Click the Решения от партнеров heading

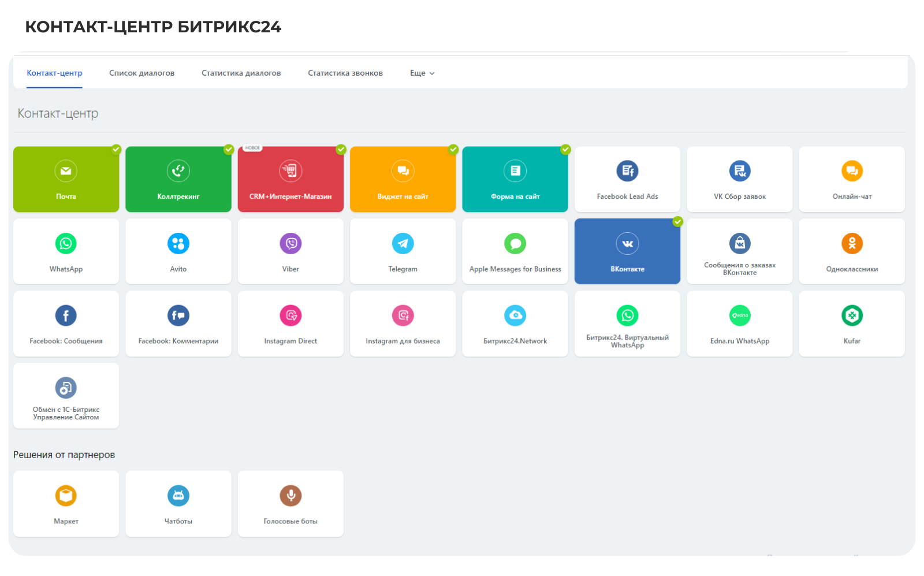64,455
